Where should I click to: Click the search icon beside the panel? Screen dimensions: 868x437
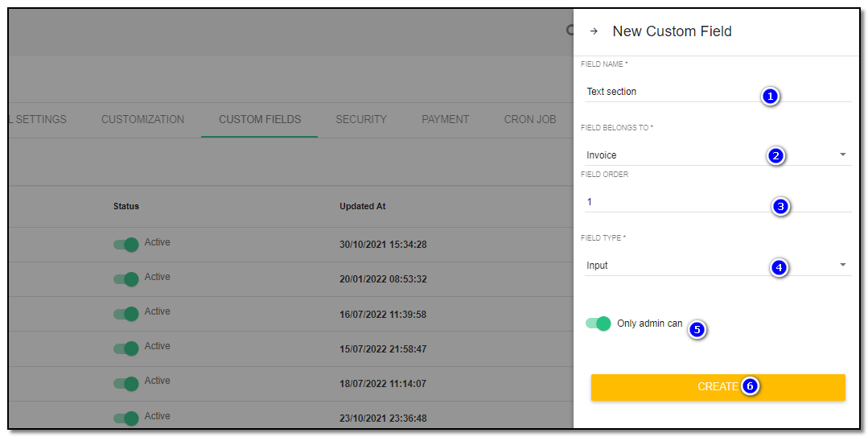pyautogui.click(x=570, y=30)
